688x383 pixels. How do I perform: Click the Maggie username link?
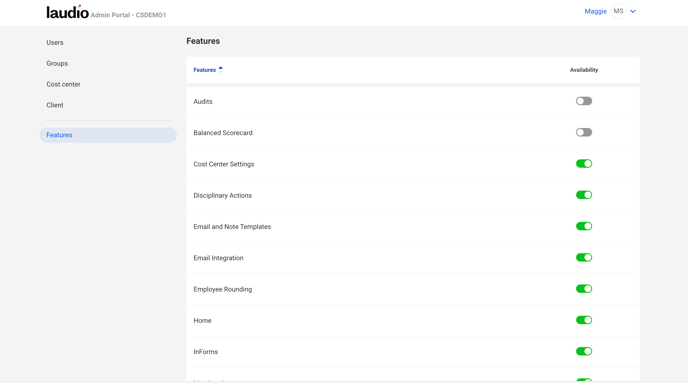click(595, 11)
